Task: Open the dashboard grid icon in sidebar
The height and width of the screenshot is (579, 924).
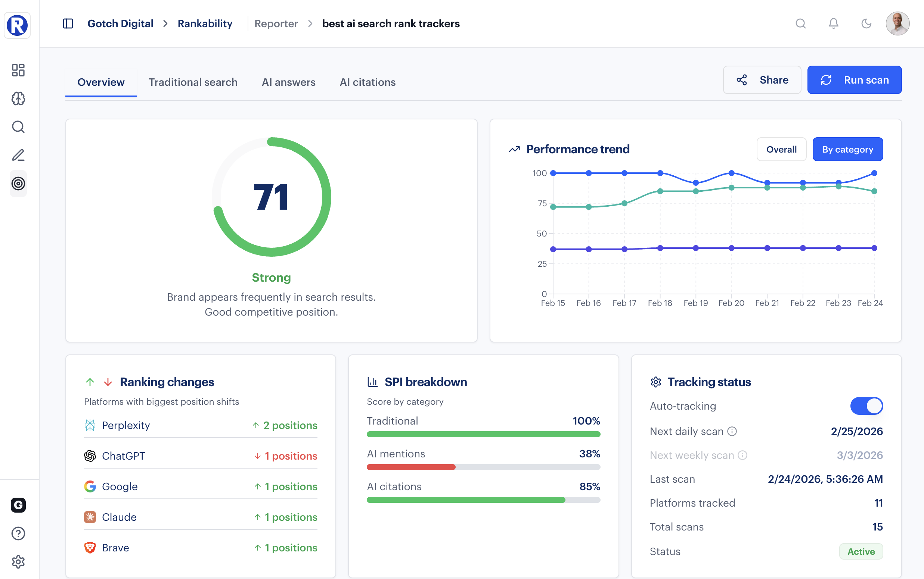Action: pos(18,71)
